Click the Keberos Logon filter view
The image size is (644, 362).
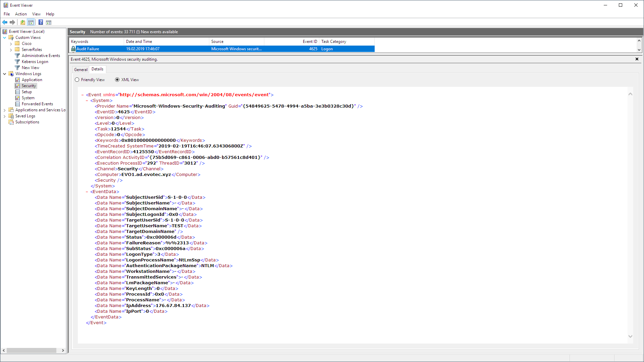pos(35,61)
